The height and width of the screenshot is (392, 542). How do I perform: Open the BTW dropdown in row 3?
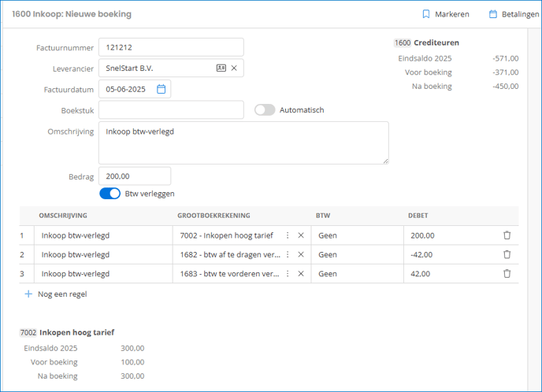(x=356, y=274)
